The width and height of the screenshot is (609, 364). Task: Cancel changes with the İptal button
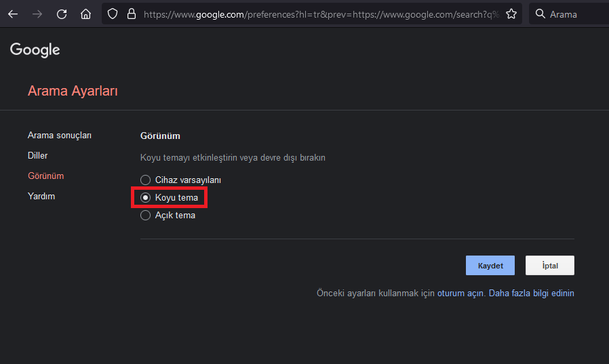click(x=550, y=266)
